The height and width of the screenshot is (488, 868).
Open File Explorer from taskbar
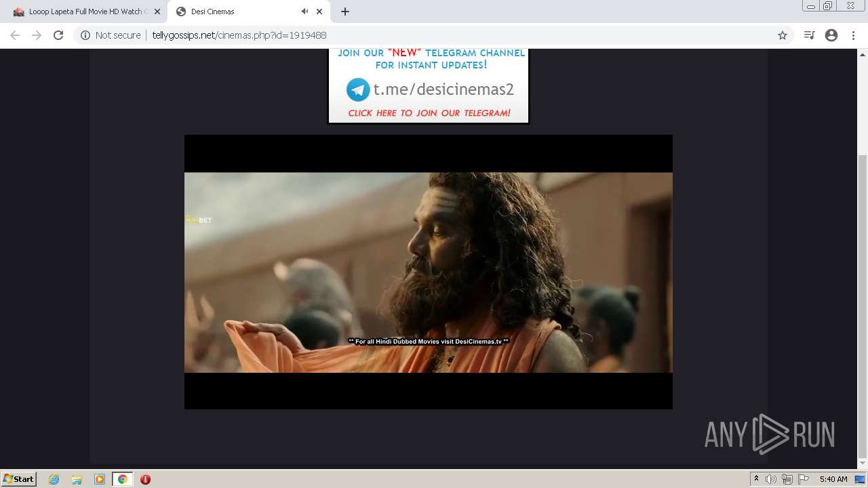(x=77, y=479)
